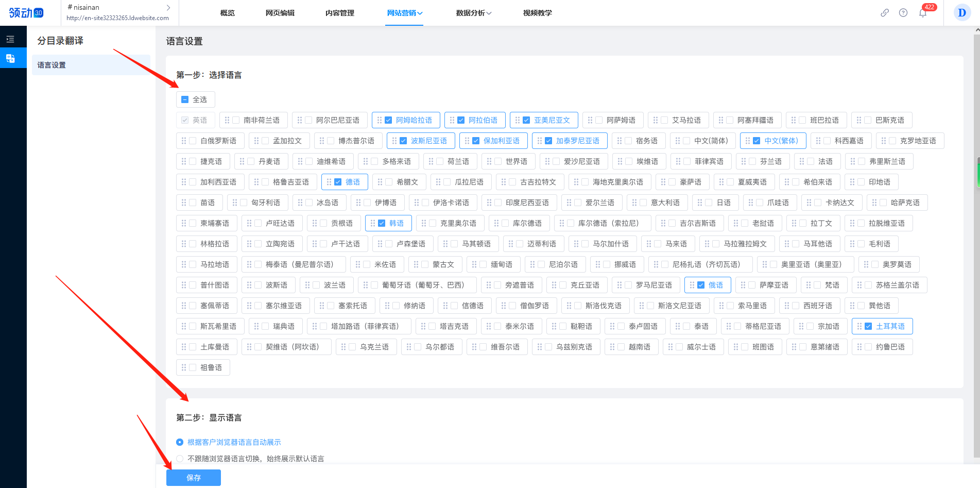Click the help question-mark icon
The height and width of the screenshot is (488, 980).
click(x=903, y=13)
